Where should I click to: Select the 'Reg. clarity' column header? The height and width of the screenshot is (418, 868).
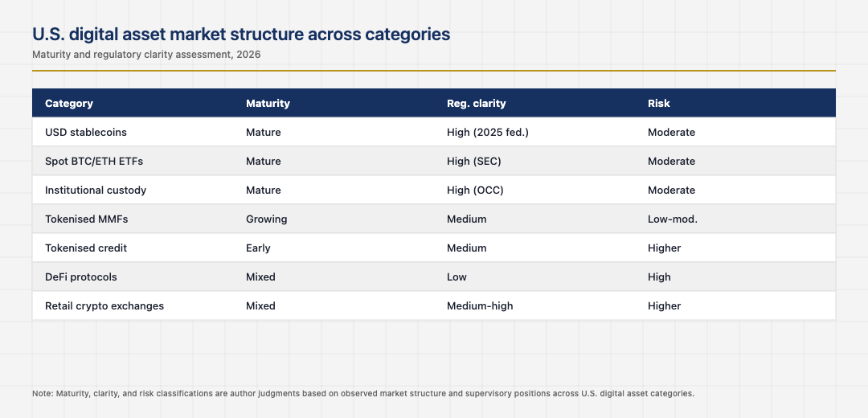pos(476,104)
